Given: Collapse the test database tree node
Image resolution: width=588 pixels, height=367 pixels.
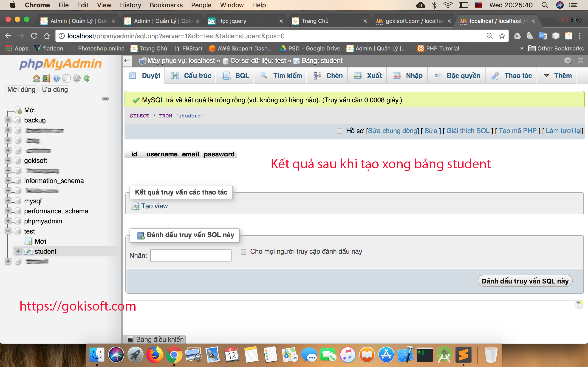Looking at the screenshot, I should point(8,231).
